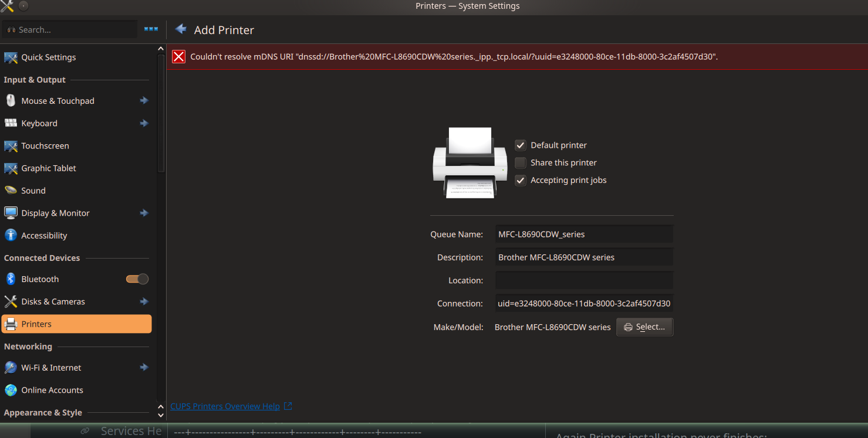Click the scroll-up arrow beside Quick Settings
This screenshot has width=868, height=438.
coord(161,49)
